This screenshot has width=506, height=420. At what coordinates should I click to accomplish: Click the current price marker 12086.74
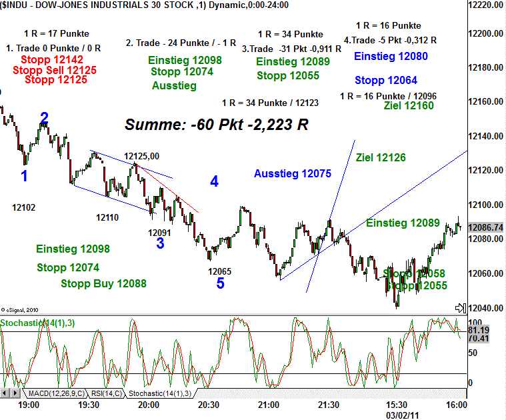[x=485, y=227]
